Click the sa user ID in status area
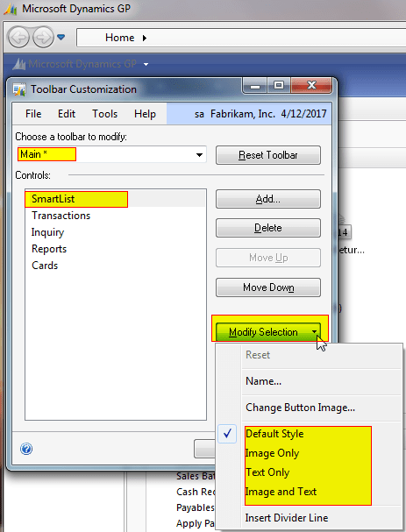This screenshot has height=532, width=406. tap(199, 114)
